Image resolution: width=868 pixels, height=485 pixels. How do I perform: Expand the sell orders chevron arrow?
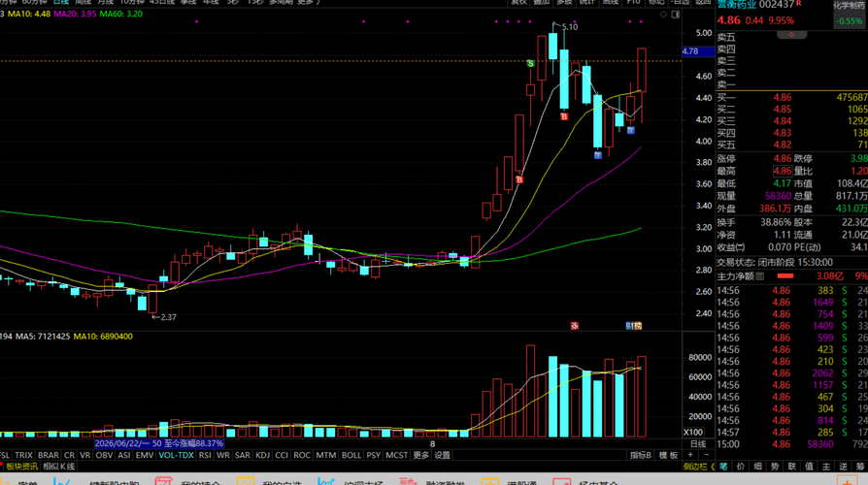791,34
